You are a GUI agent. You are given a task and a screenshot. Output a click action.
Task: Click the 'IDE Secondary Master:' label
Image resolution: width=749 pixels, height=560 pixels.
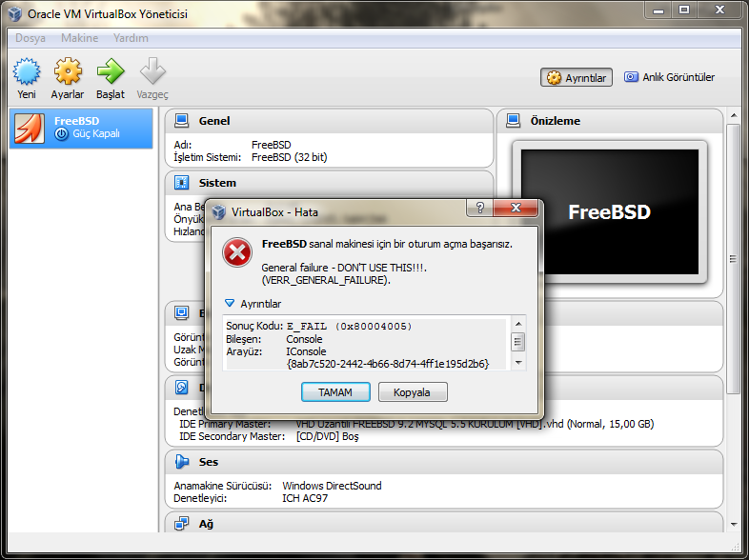[233, 436]
